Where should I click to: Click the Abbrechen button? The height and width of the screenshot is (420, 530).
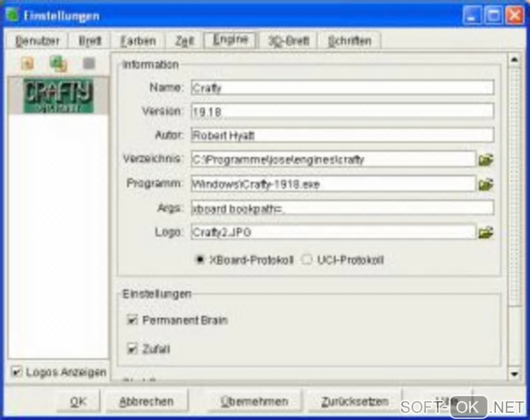[147, 401]
